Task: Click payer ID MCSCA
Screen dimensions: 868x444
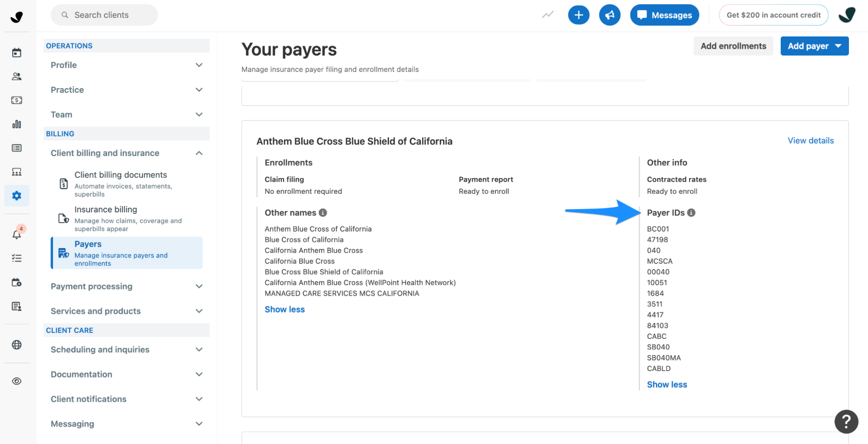Action: [x=659, y=262]
